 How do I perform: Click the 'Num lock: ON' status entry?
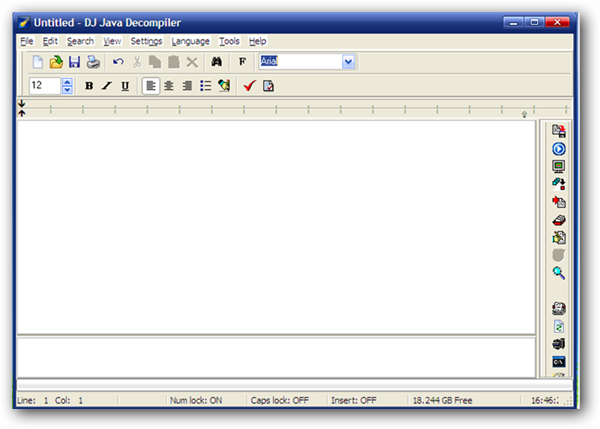pyautogui.click(x=196, y=400)
